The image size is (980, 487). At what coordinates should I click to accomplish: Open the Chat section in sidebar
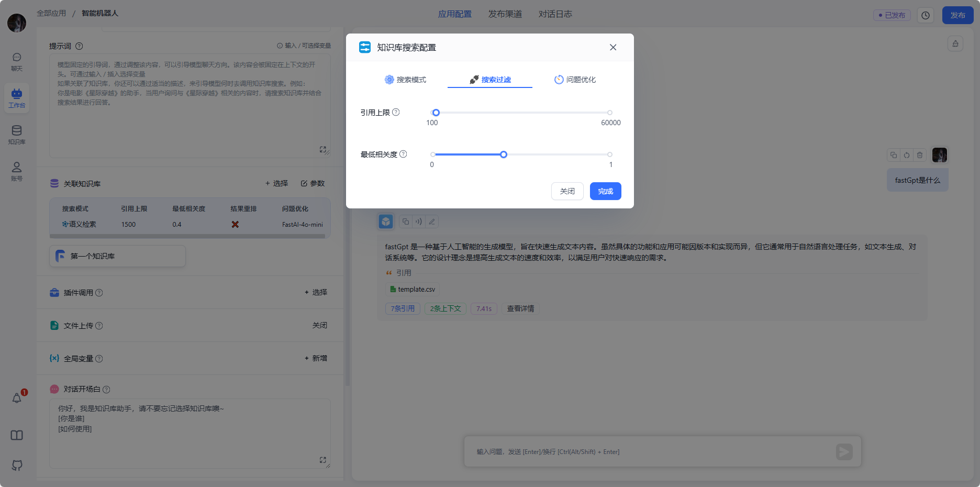click(x=17, y=62)
